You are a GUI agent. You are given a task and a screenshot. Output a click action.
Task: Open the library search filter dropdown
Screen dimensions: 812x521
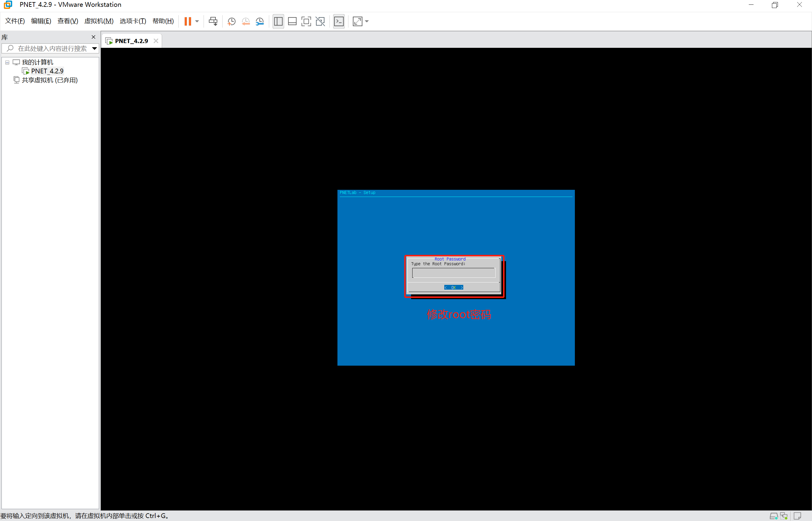(x=95, y=48)
